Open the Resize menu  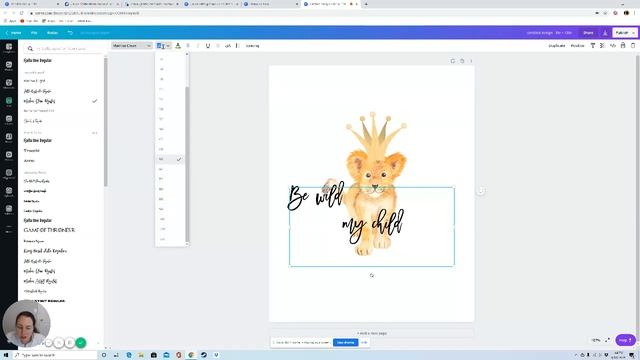point(52,33)
